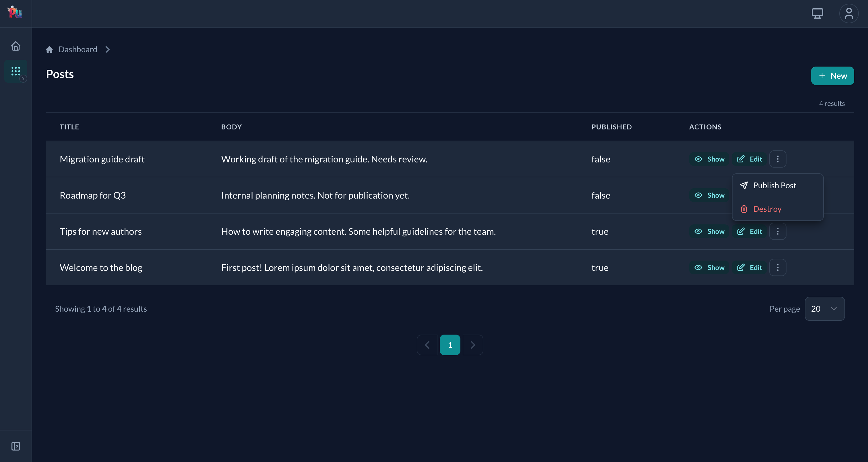Click published value true for Welcome to the blog

click(x=600, y=267)
